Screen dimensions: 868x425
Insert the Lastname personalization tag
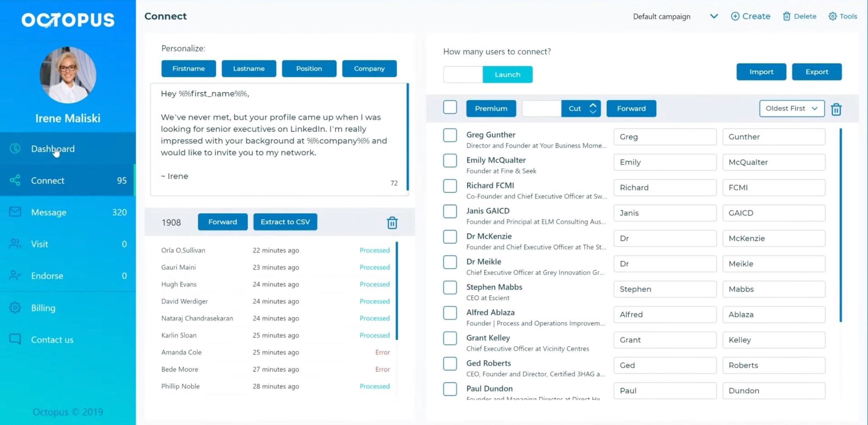click(x=249, y=69)
